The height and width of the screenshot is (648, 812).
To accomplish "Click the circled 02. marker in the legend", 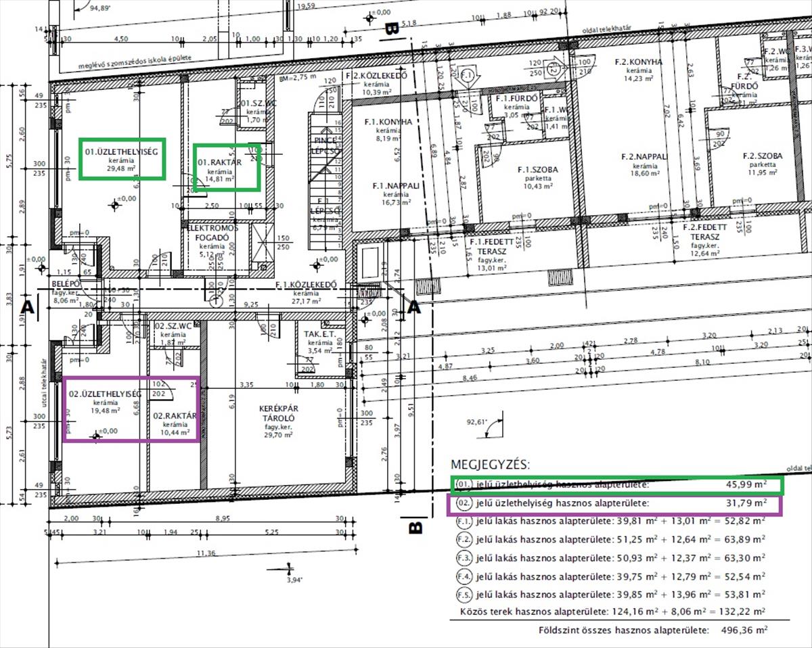I will (x=464, y=504).
